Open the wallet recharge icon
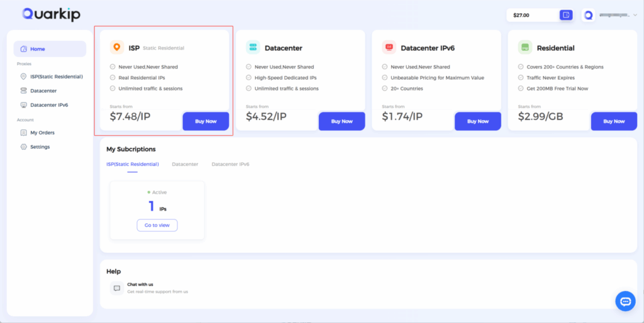The width and height of the screenshot is (644, 323). 566,15
